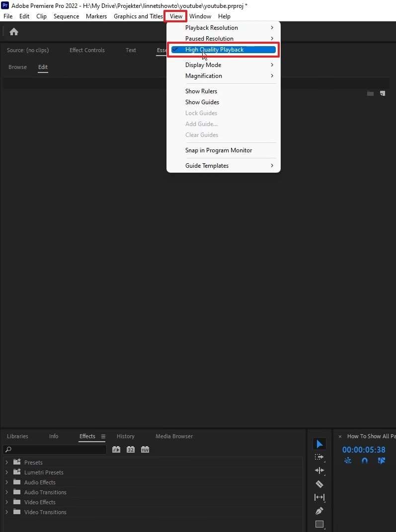Screen dimensions: 396x532
Task: Close the open View menu
Action: click(x=176, y=16)
